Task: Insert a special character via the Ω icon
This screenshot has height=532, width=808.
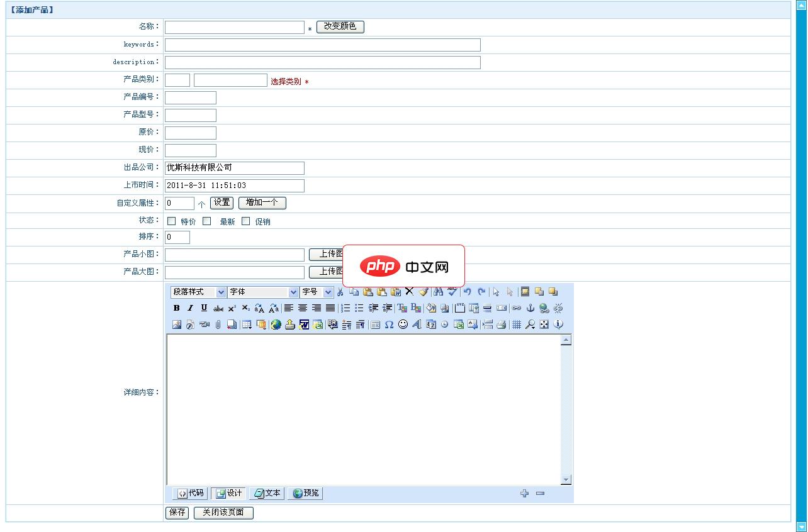Action: pyautogui.click(x=388, y=324)
